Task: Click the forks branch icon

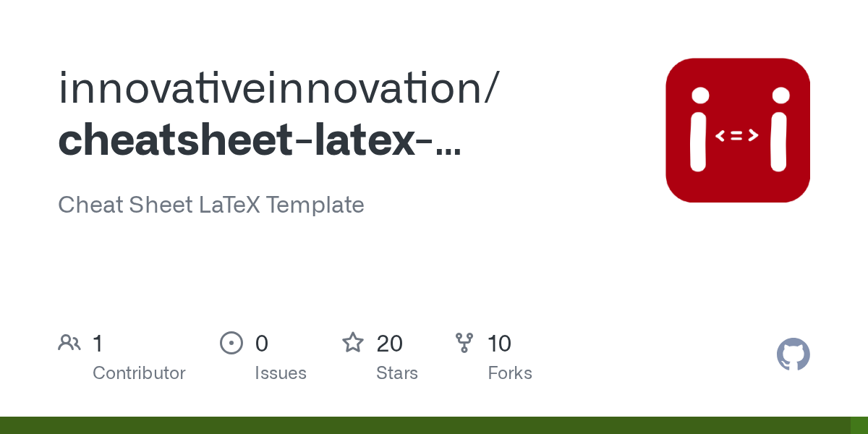Action: pos(464,343)
